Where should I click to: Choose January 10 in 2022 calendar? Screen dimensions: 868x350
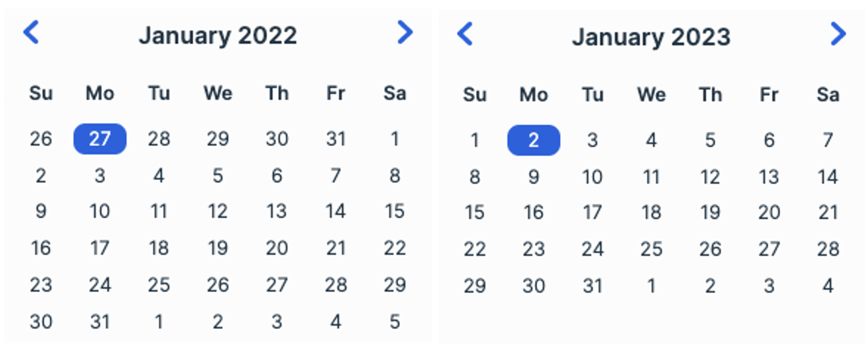(100, 211)
